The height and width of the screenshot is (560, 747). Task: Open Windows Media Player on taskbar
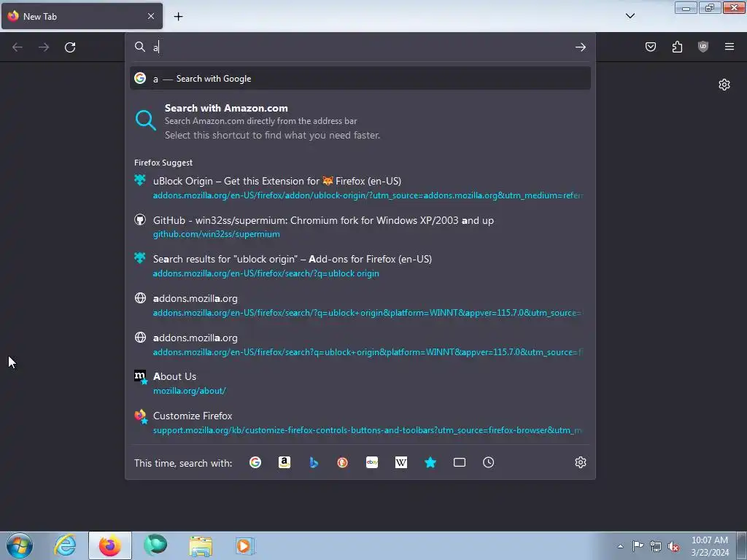(245, 545)
